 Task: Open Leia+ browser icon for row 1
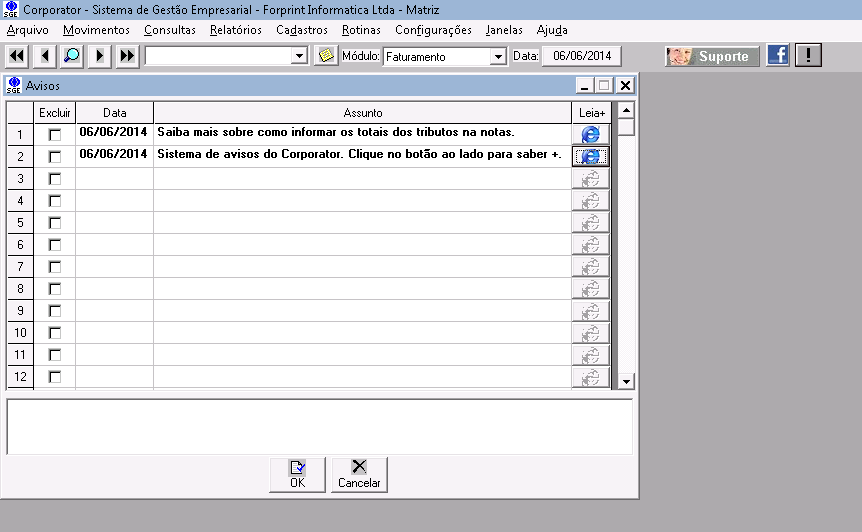[x=590, y=134]
